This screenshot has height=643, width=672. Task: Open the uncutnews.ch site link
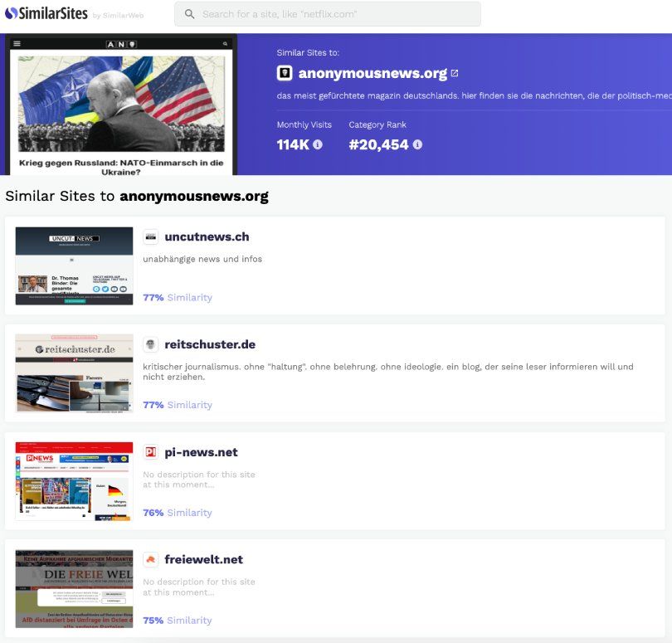tap(207, 236)
